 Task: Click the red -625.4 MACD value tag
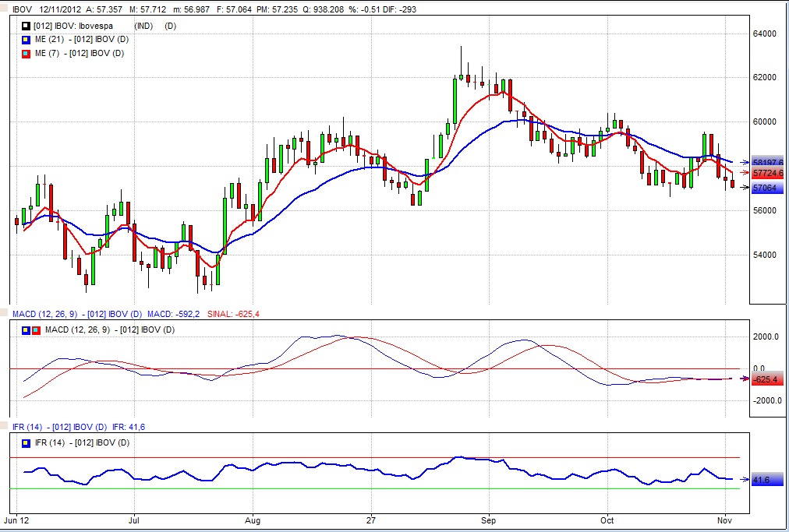click(767, 379)
